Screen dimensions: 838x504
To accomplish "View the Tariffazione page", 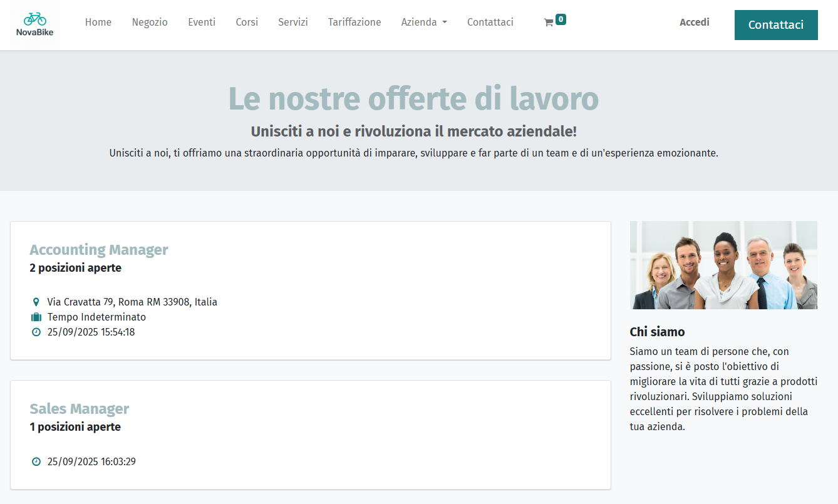I will coord(354,23).
